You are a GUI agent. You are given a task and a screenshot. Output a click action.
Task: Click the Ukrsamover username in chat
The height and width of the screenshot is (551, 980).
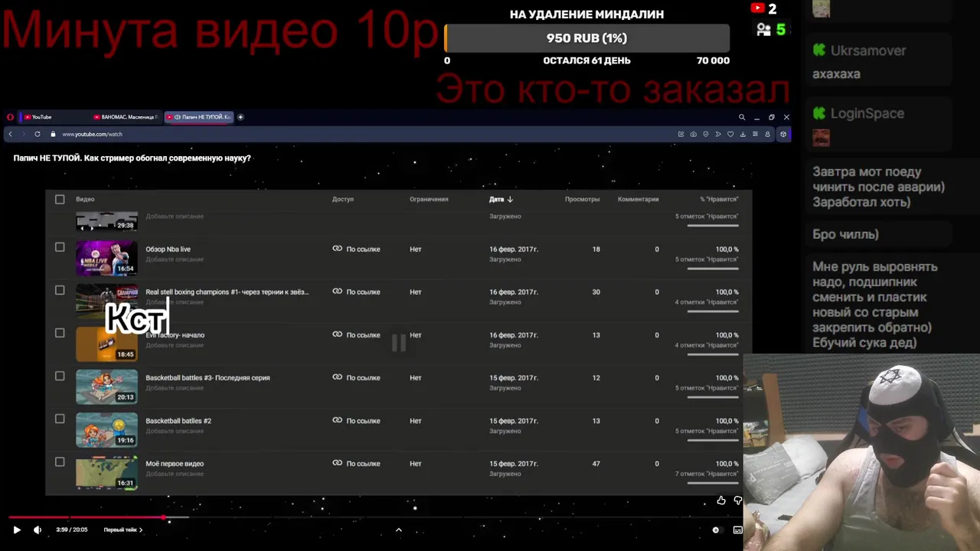868,51
